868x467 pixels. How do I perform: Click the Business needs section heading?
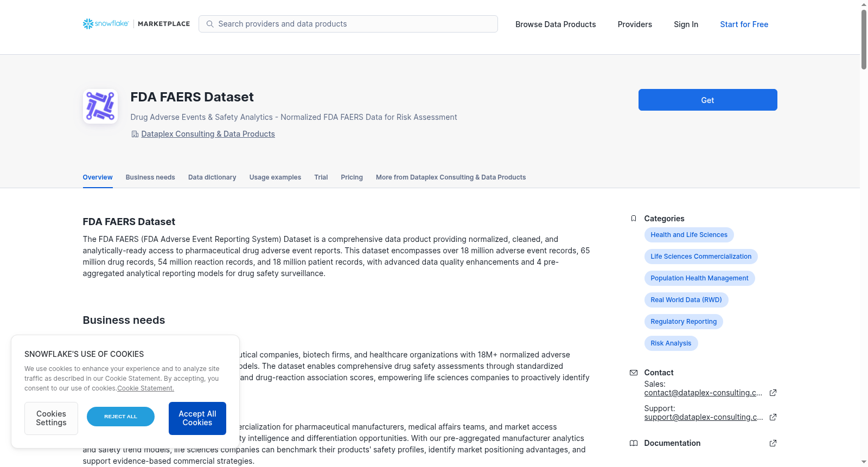(124, 320)
